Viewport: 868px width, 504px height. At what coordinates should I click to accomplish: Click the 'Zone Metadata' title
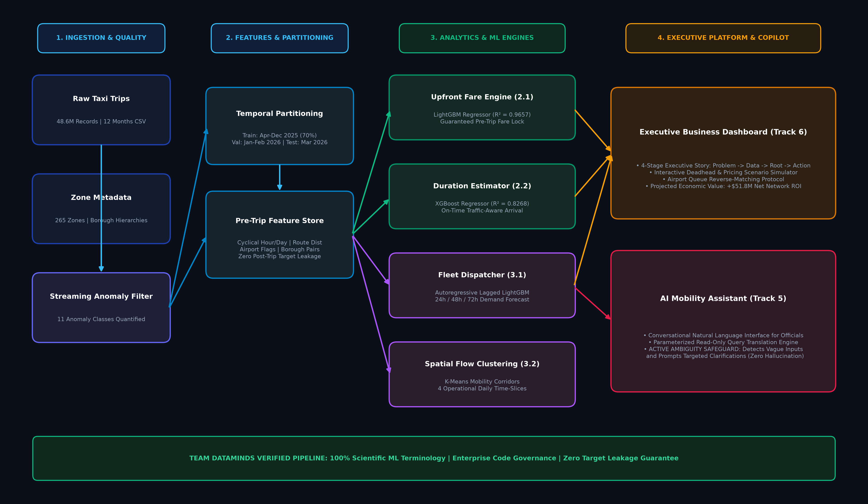[x=101, y=198]
